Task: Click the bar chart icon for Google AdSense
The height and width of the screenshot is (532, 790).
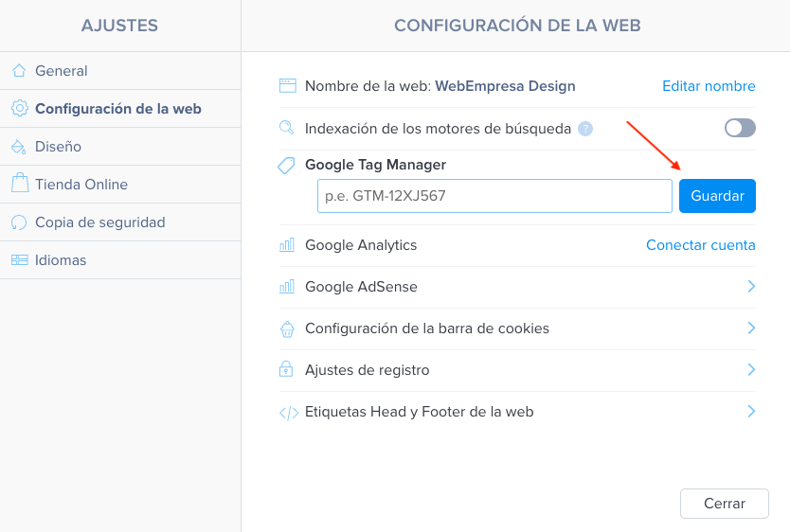Action: pos(287,287)
